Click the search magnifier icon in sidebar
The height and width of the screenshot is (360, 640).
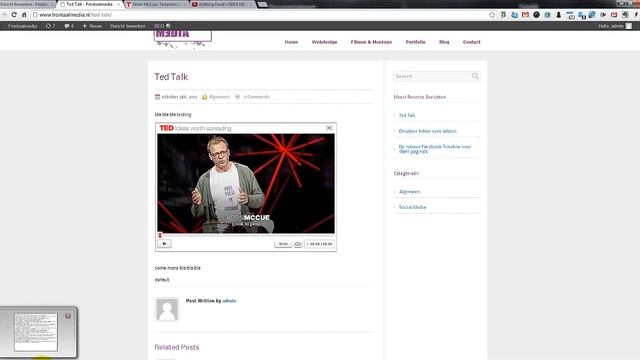coord(475,76)
